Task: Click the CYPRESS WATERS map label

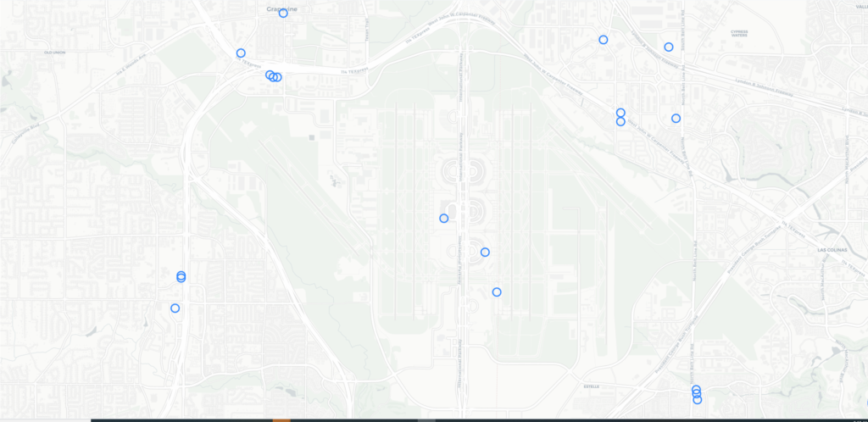Action: (739, 34)
